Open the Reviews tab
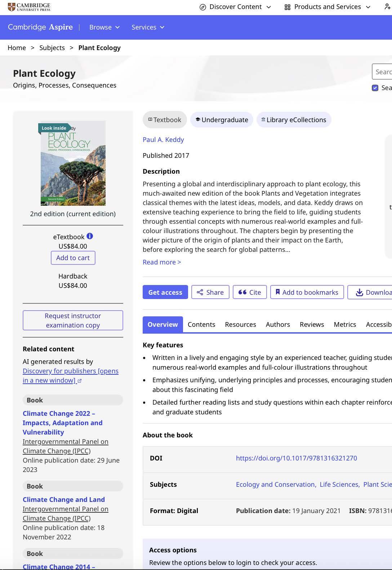Image resolution: width=392 pixels, height=570 pixels. point(312,324)
